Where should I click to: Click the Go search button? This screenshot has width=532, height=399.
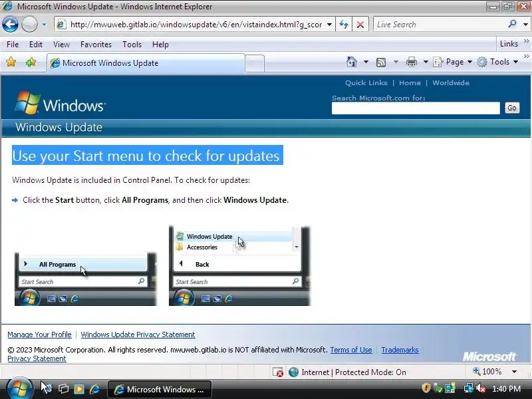pos(512,108)
